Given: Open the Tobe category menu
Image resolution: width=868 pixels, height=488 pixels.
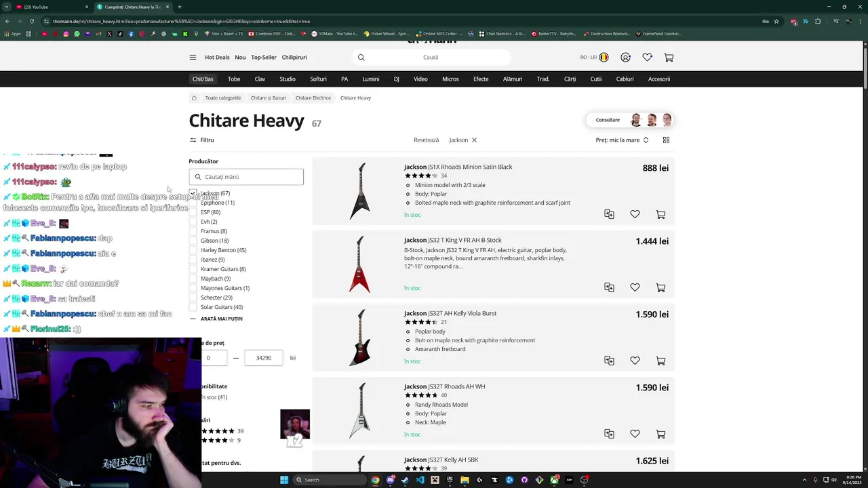Looking at the screenshot, I should (234, 79).
